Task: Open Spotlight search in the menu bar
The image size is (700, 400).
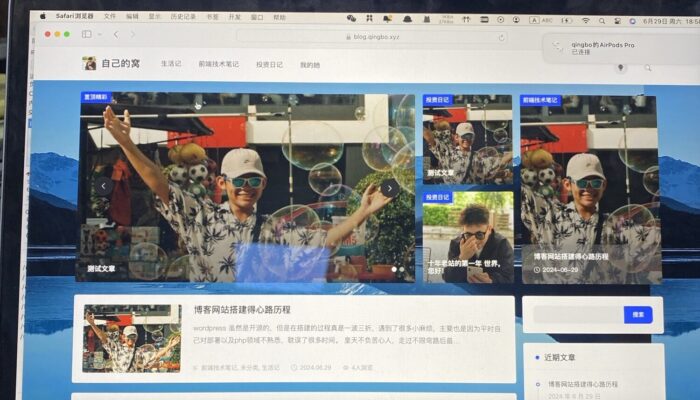Action: (x=602, y=21)
